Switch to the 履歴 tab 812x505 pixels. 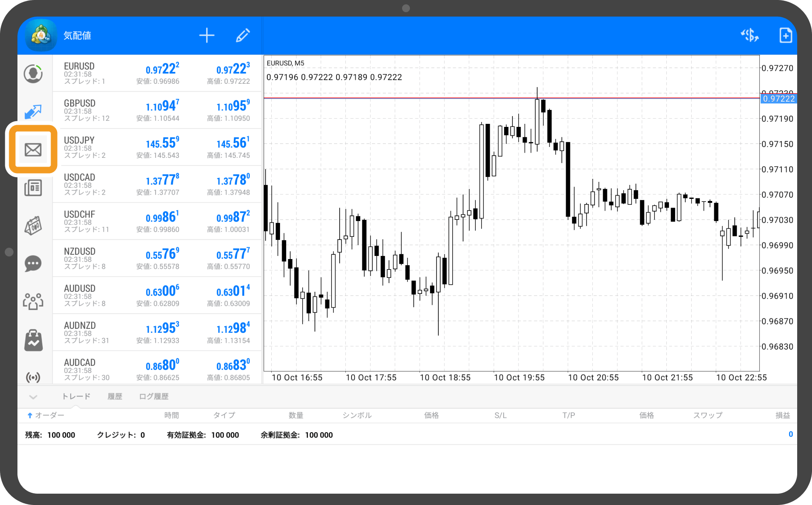pyautogui.click(x=115, y=396)
